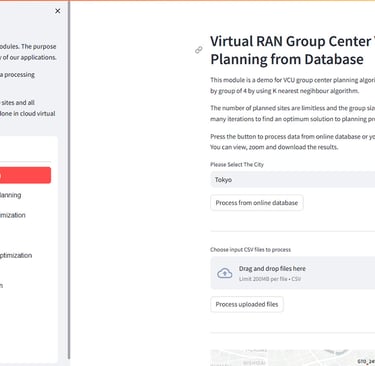Click Process uploaded files button
This screenshot has height=366, width=375.
click(x=247, y=304)
